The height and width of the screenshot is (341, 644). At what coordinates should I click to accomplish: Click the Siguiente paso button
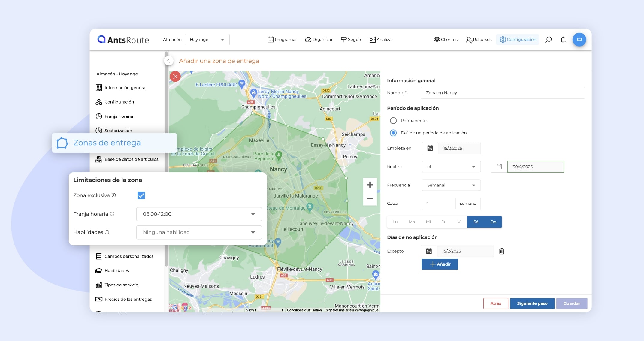coord(532,303)
